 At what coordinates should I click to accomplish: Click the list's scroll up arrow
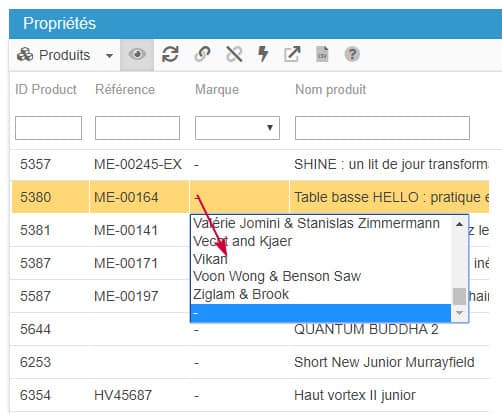(x=460, y=224)
